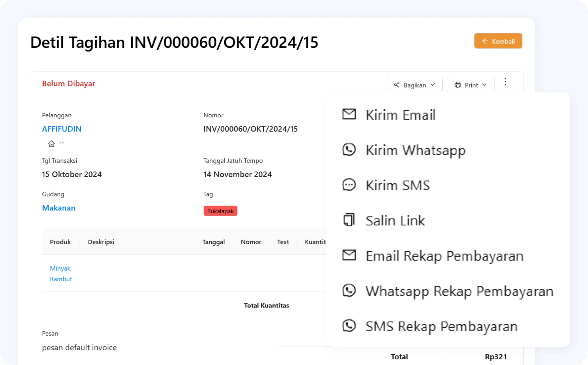This screenshot has height=365, width=588.
Task: Click the Nomor column header in table
Action: 251,242
